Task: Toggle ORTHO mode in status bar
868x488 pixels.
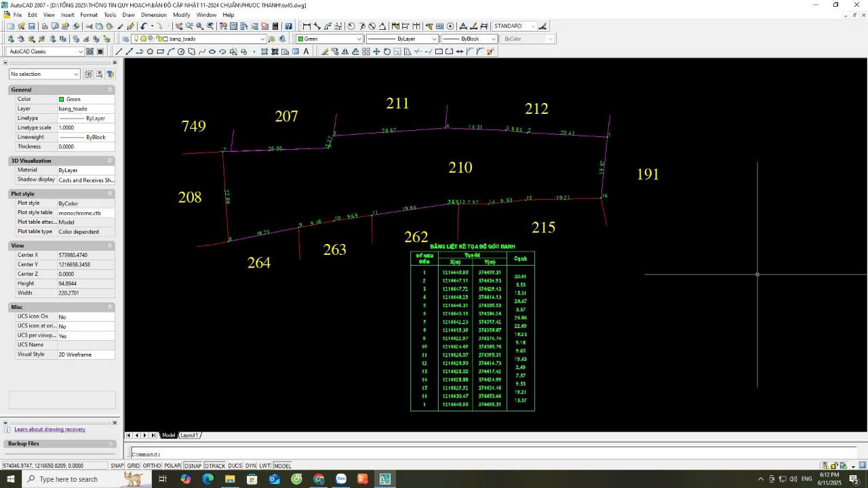Action: click(152, 466)
